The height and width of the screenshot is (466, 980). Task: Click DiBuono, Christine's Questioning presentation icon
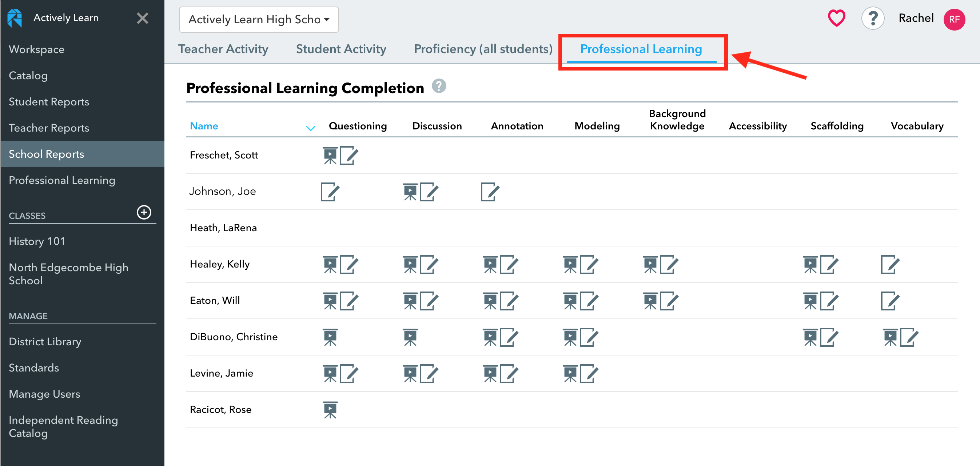[330, 337]
